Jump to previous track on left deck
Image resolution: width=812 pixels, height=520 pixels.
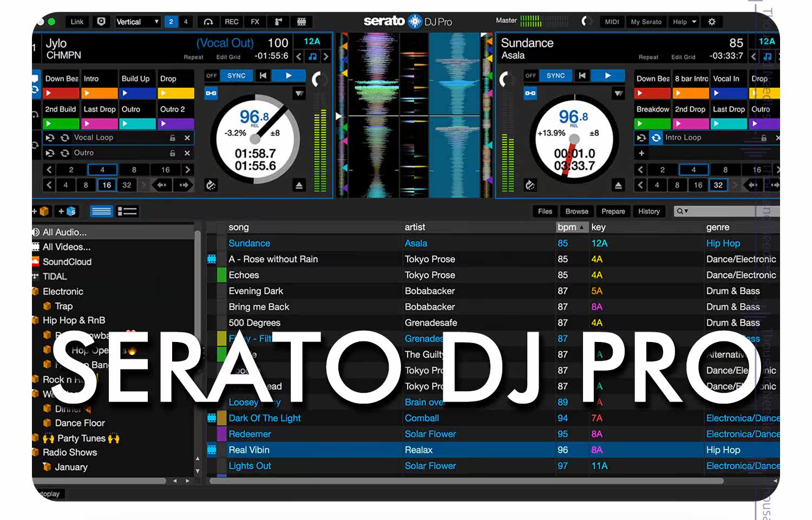coord(263,76)
